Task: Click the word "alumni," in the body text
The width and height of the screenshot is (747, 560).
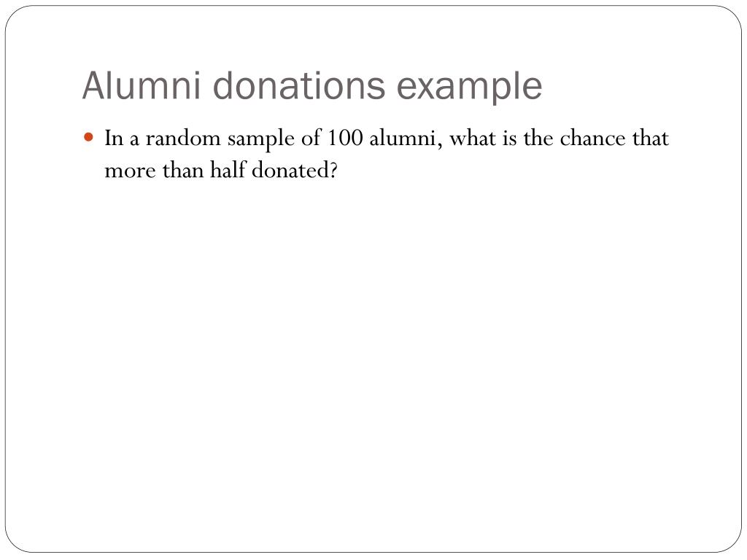Action: 406,139
